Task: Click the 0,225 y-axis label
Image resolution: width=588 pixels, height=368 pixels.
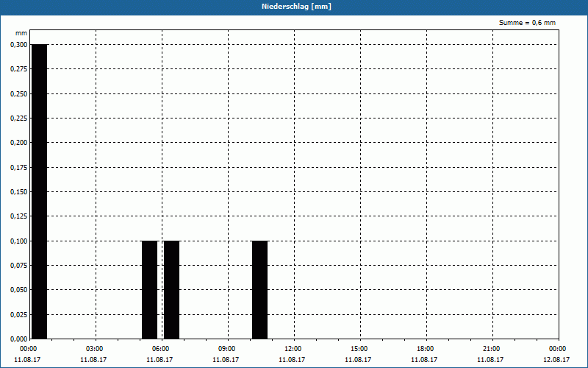Action: [19, 118]
